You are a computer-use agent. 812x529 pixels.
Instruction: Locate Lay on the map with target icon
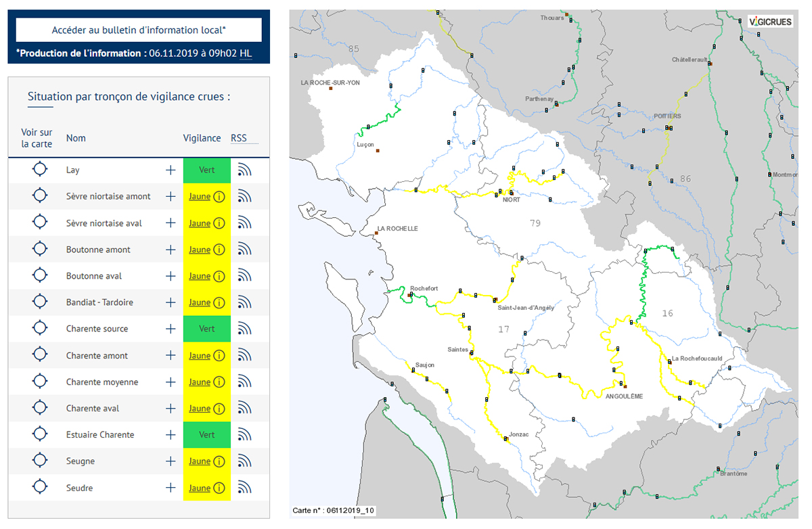(40, 170)
